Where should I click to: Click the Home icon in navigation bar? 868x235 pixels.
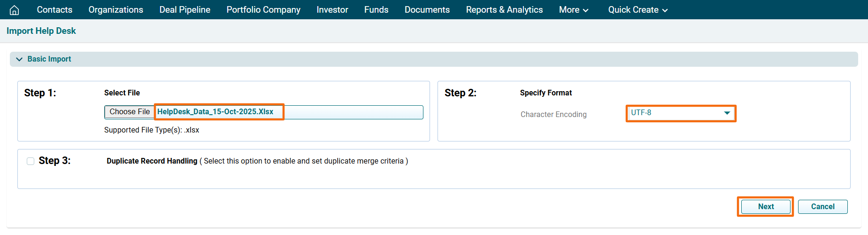(x=15, y=10)
